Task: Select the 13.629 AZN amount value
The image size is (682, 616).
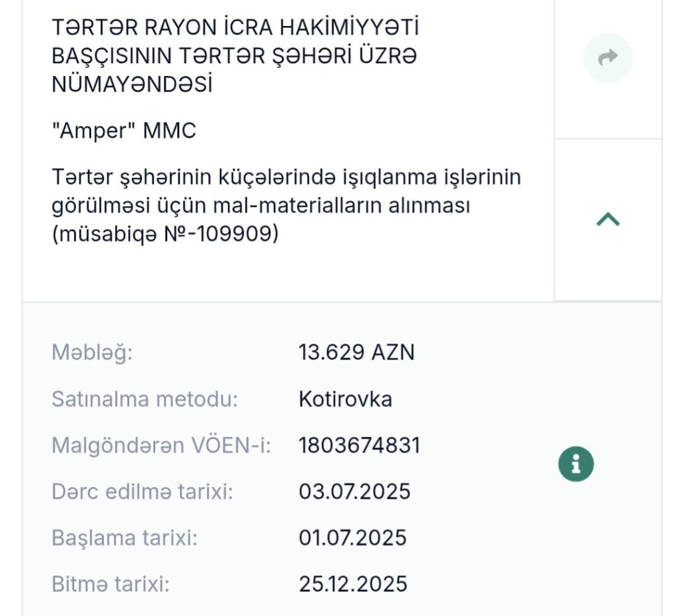Action: coord(356,352)
